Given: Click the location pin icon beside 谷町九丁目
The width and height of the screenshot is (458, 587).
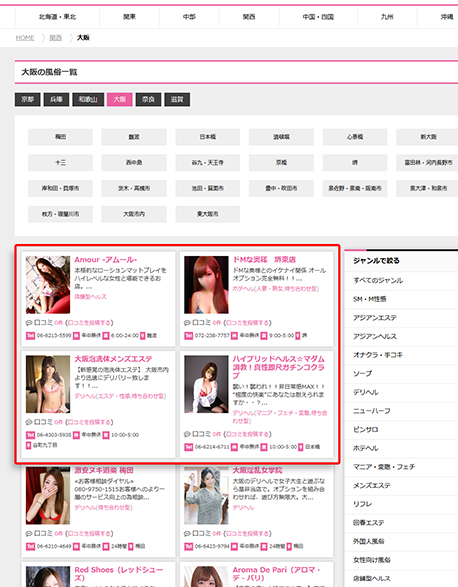Looking at the screenshot, I should click(x=28, y=445).
